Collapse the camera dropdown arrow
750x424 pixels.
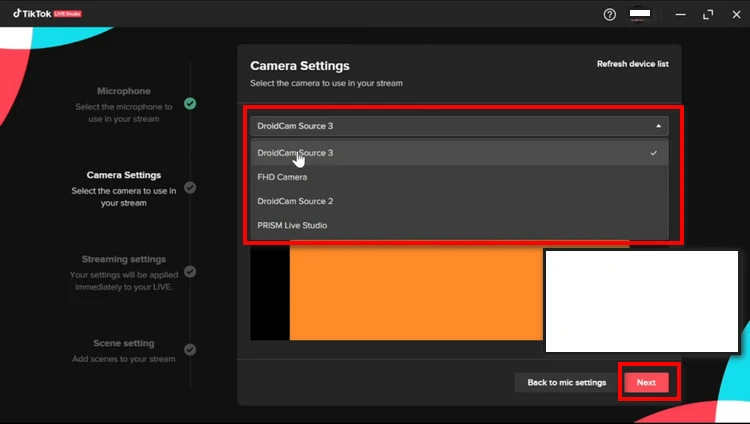click(x=658, y=126)
